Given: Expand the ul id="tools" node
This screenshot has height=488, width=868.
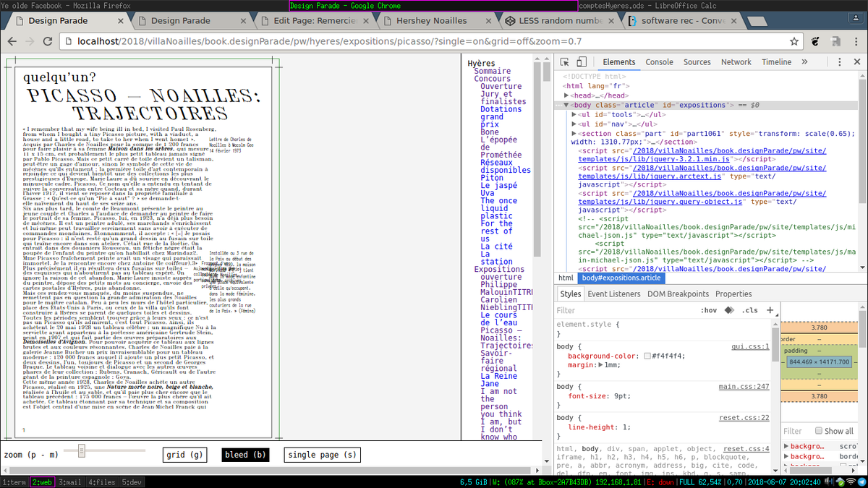Looking at the screenshot, I should point(574,114).
